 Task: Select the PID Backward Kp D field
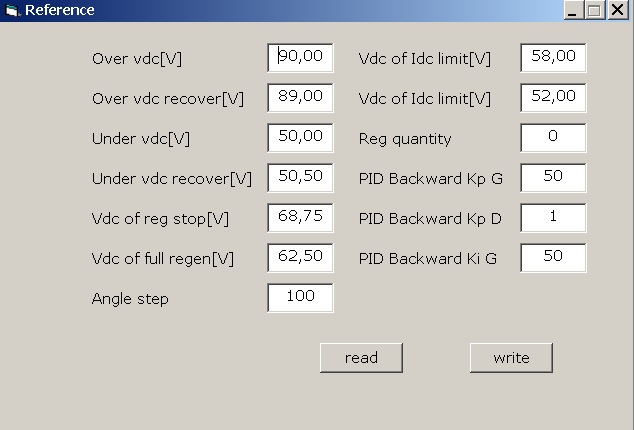coord(553,217)
